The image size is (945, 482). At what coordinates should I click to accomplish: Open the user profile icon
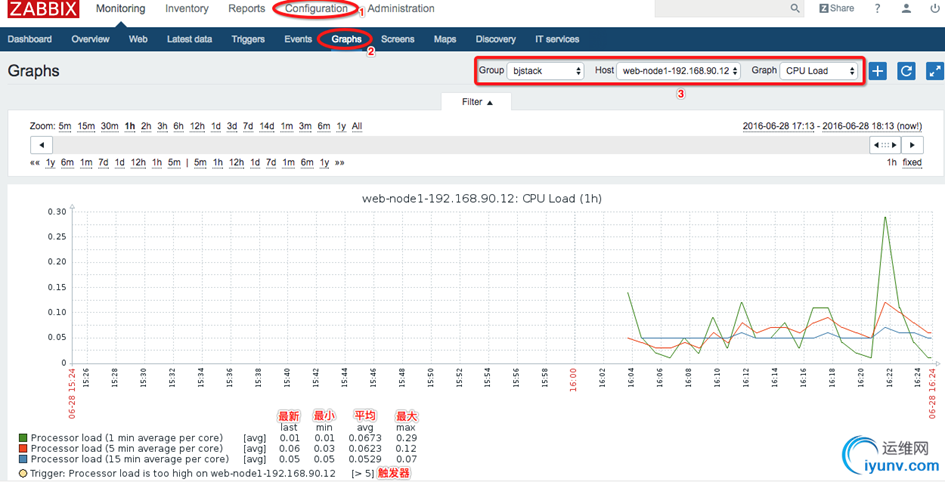point(906,8)
